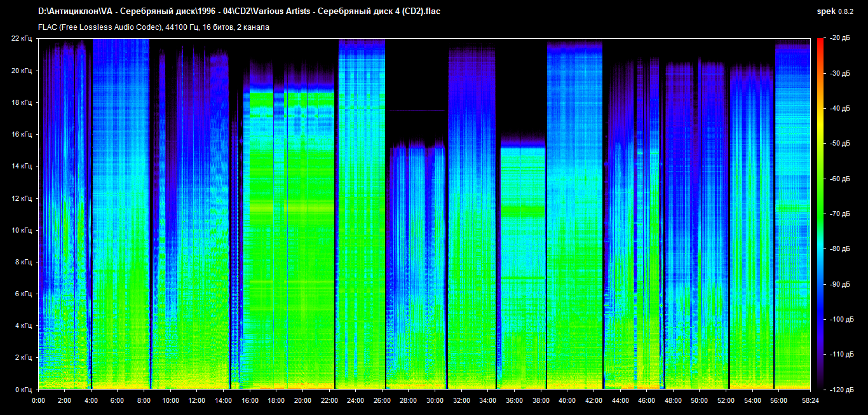Click the 16:00 time axis label
Screen dimensions: 868x415
[x=250, y=400]
